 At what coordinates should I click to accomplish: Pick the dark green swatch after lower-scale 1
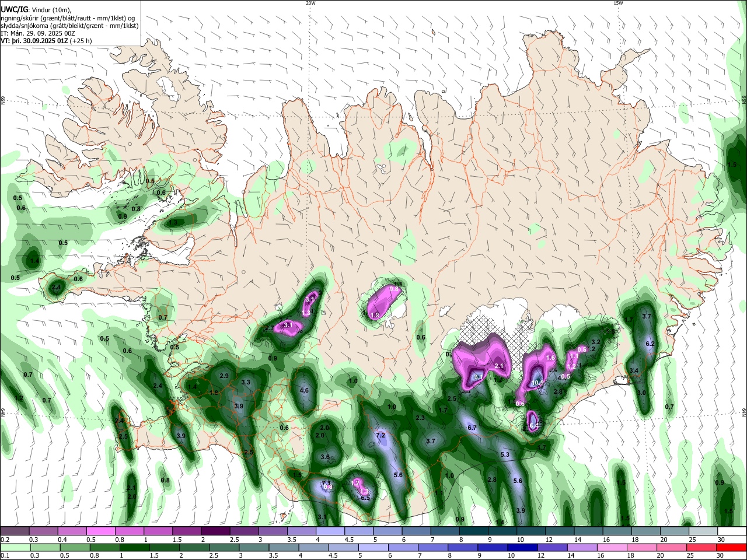[x=134, y=547]
